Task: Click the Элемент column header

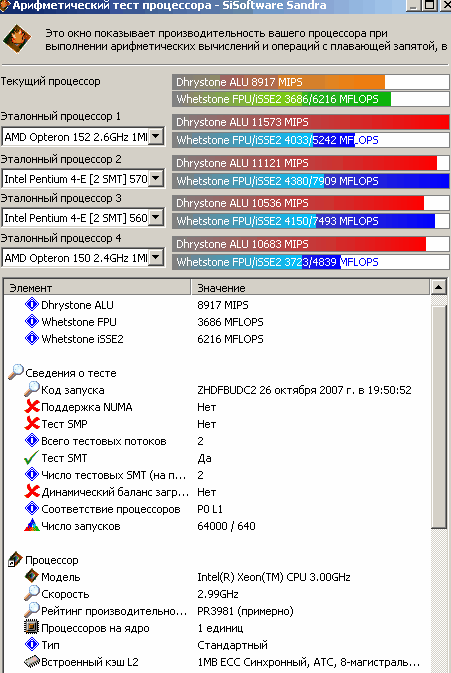Action: [x=97, y=287]
